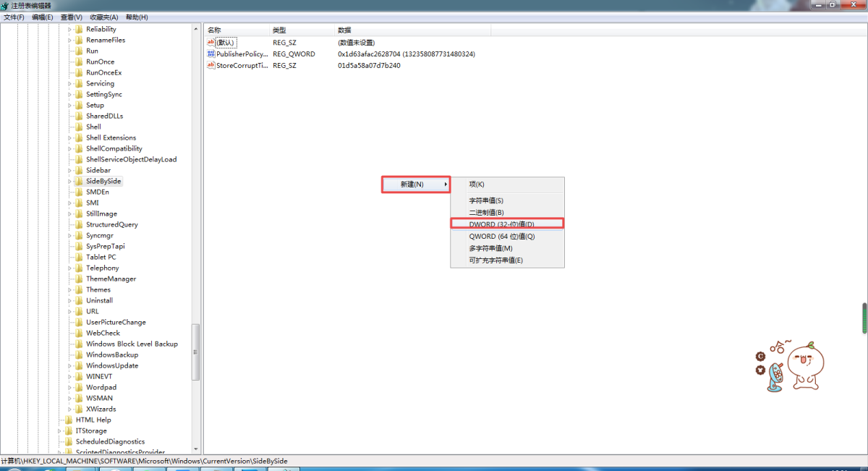The height and width of the screenshot is (471, 868).
Task: Choose 新建(N) in context menu
Action: tap(416, 184)
